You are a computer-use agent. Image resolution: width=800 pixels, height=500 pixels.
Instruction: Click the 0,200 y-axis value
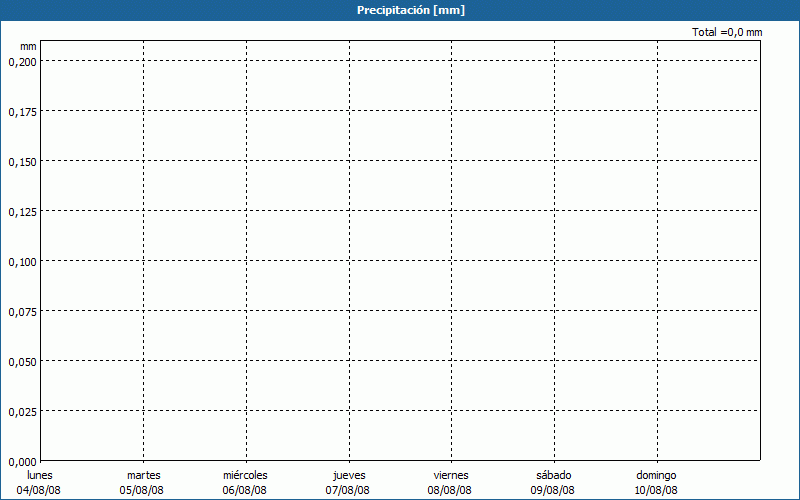click(22, 61)
